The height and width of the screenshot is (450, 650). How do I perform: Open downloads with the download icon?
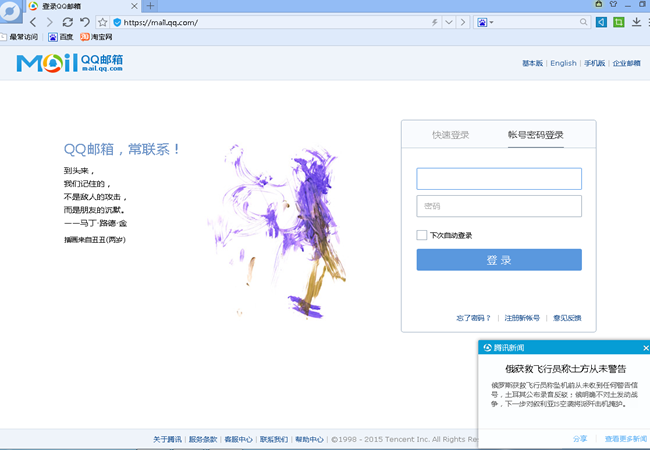coord(636,22)
